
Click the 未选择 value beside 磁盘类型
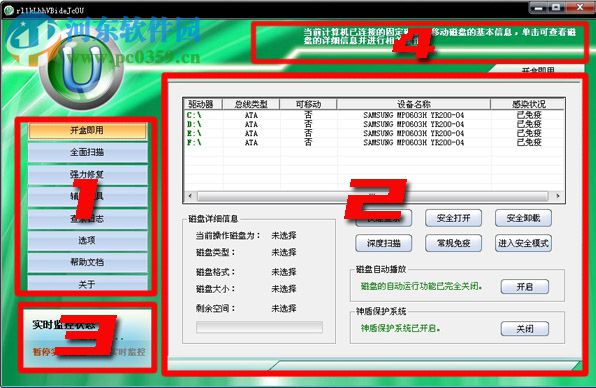(284, 252)
